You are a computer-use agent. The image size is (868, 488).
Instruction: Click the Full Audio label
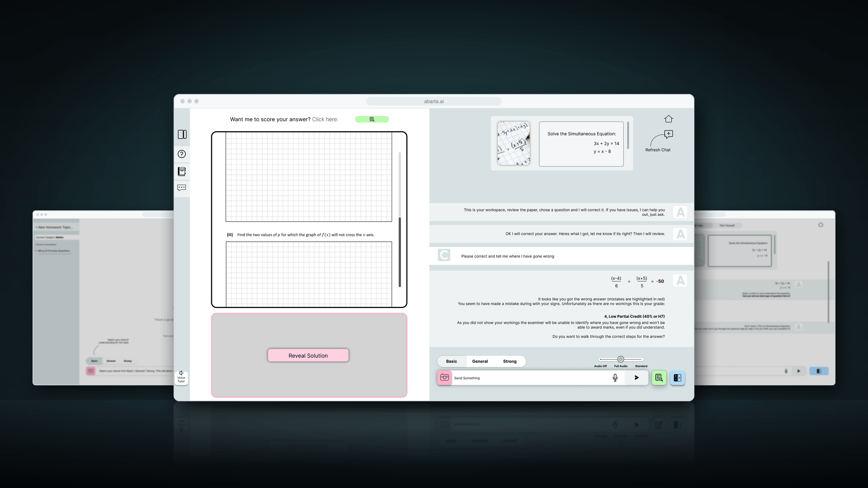tap(621, 366)
